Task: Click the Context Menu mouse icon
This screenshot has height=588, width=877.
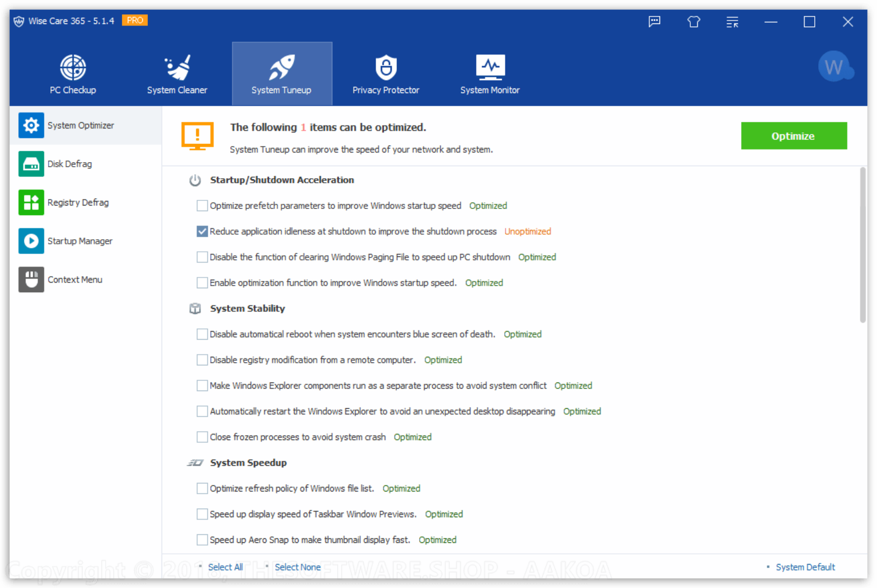Action: [x=31, y=279]
